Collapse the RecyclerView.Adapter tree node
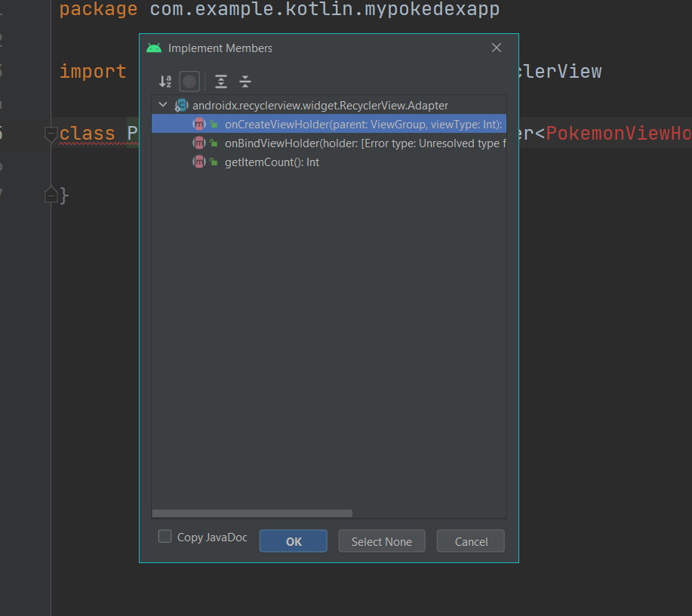This screenshot has width=692, height=616. point(163,106)
